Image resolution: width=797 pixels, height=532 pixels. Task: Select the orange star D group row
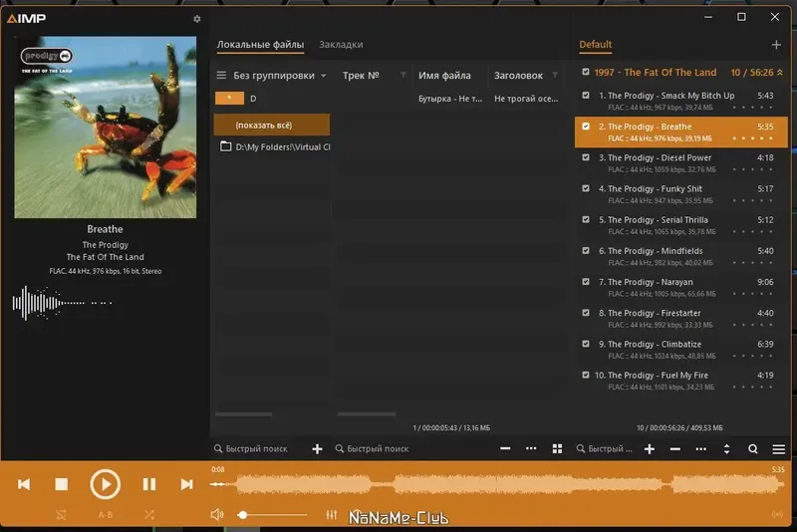click(x=272, y=99)
